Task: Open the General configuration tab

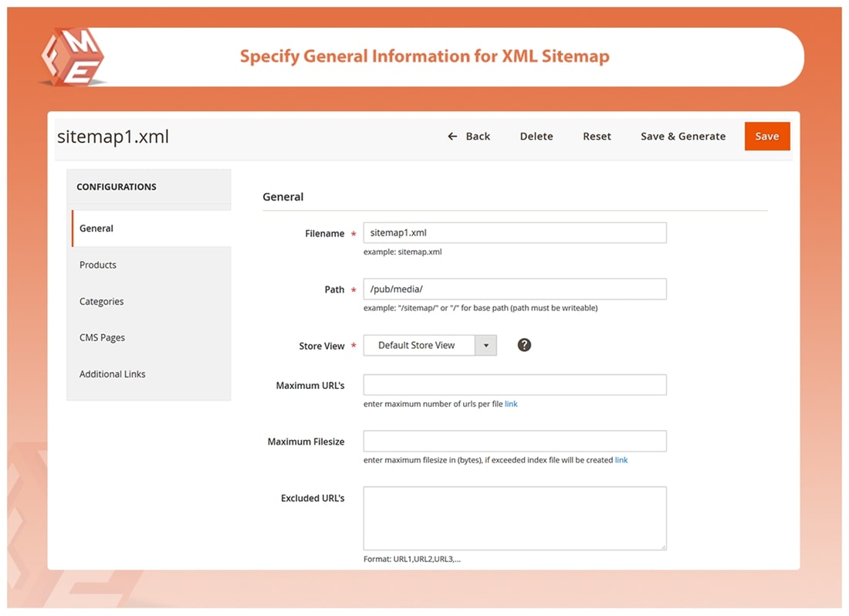Action: pos(151,228)
